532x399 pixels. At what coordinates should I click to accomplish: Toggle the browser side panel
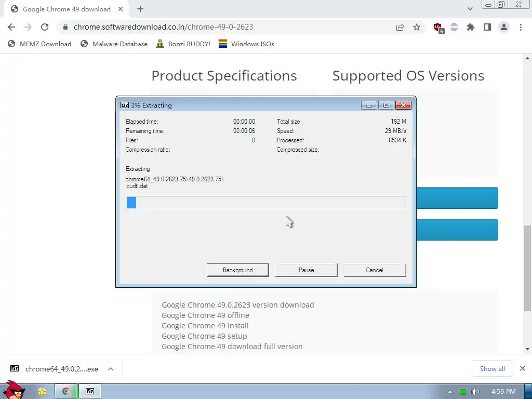(487, 27)
